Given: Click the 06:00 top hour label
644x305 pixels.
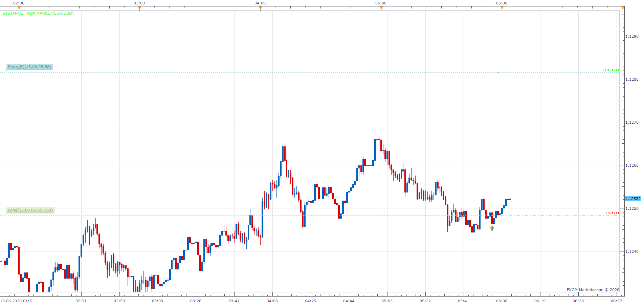Looking at the screenshot, I should pyautogui.click(x=502, y=3).
